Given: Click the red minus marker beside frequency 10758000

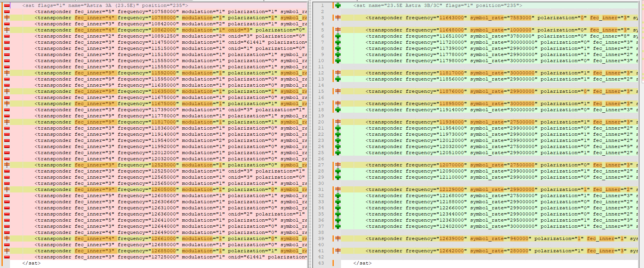Looking at the screenshot, I should (x=7, y=12).
